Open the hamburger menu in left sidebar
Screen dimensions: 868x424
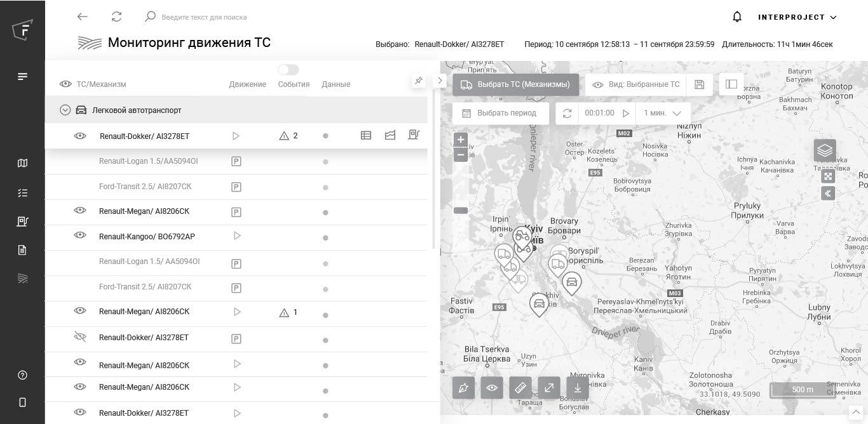(x=23, y=77)
